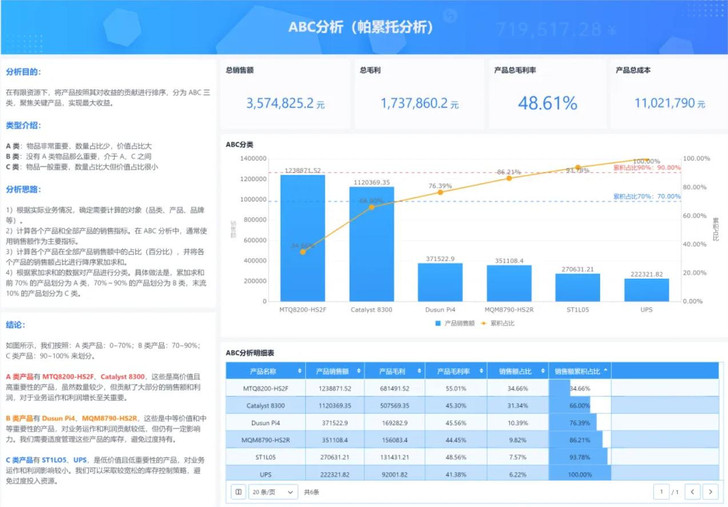Click the 93.78% cumulative data bar
Viewport: 728px width, 507px height.
coord(578,457)
